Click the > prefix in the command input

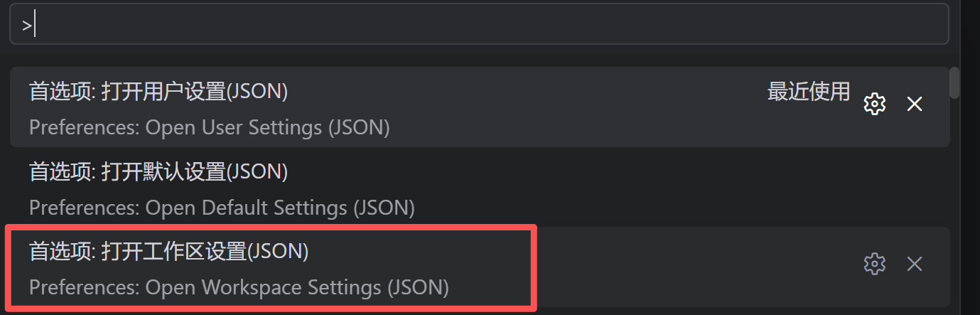(26, 26)
